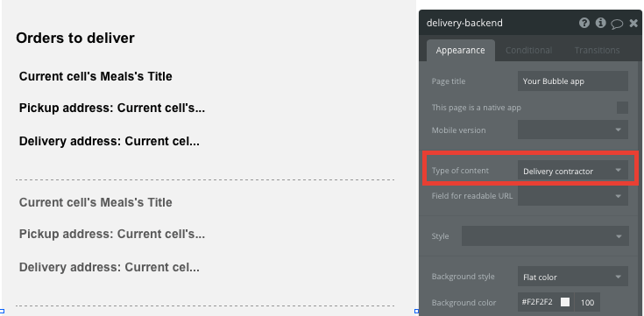Click the info icon in panel header
This screenshot has height=316, width=644.
tap(600, 23)
